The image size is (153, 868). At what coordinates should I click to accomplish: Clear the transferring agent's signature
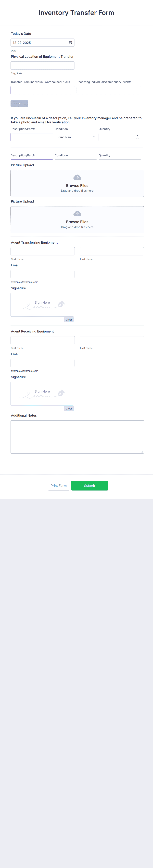pyautogui.click(x=69, y=319)
